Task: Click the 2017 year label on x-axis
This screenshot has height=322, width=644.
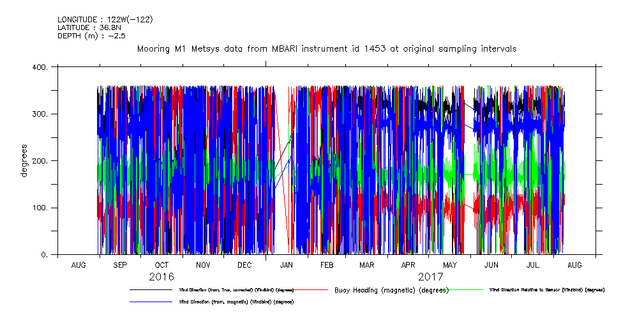Action: tap(431, 277)
